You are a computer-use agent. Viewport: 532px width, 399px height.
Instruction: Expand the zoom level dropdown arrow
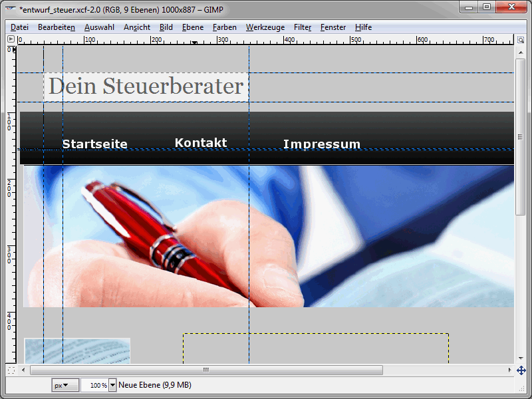[112, 385]
